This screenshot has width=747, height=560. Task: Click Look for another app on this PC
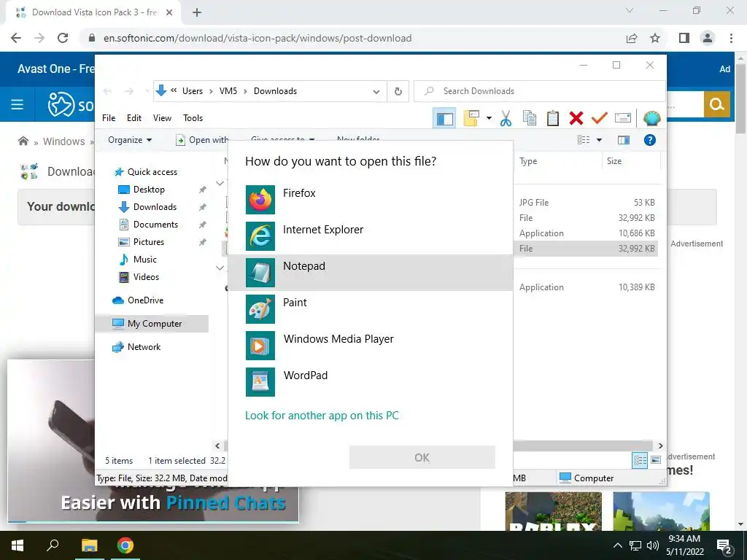(x=322, y=415)
